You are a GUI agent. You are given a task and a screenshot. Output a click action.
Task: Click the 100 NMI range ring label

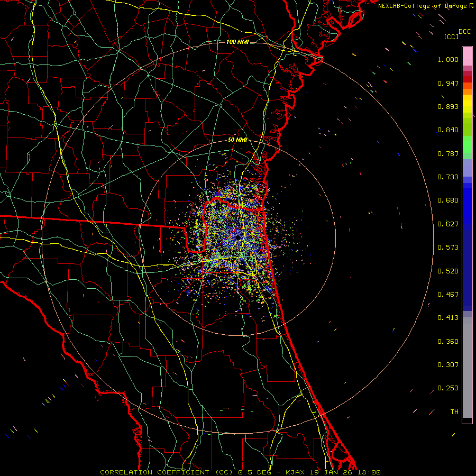pyautogui.click(x=237, y=42)
